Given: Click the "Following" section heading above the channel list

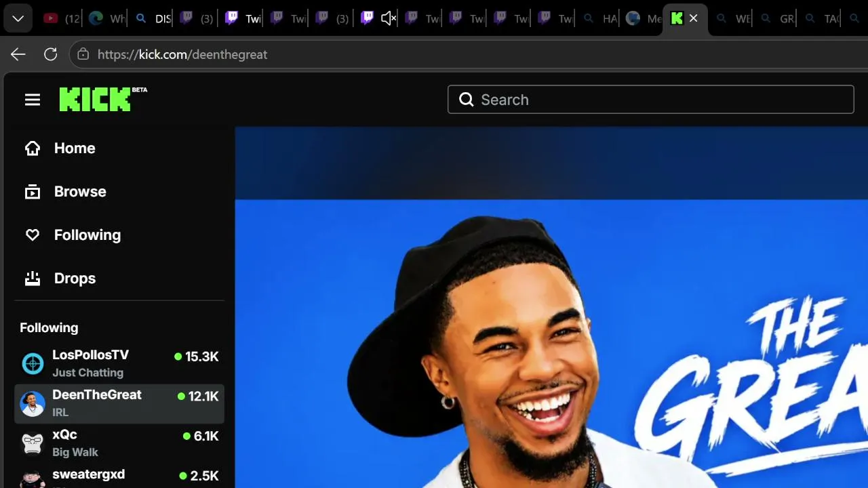Looking at the screenshot, I should [x=49, y=328].
